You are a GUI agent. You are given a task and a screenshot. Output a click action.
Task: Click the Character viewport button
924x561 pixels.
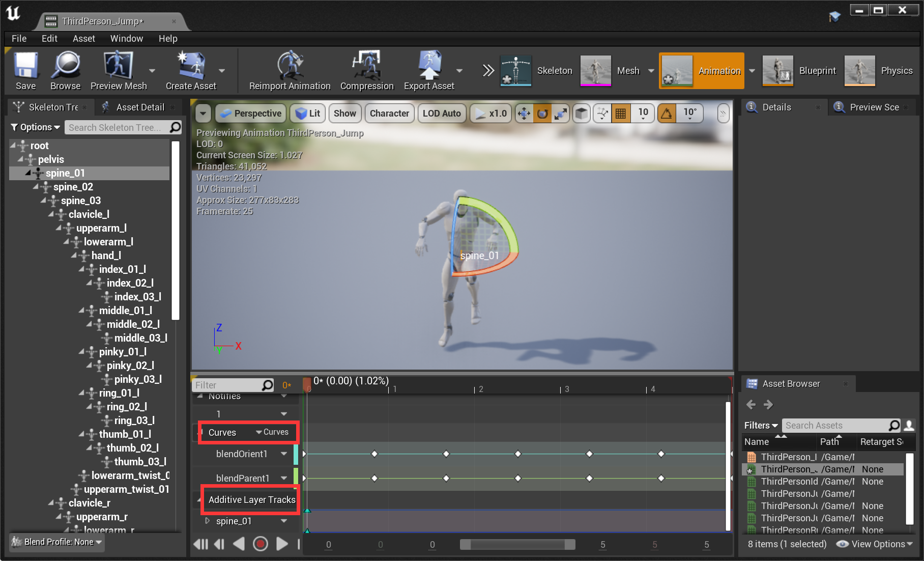click(389, 114)
